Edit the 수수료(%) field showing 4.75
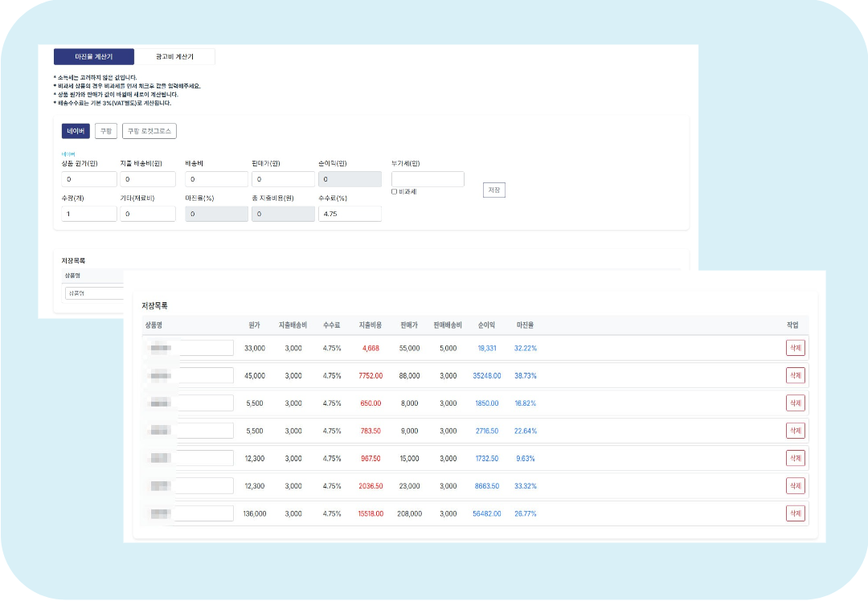The height and width of the screenshot is (601, 868). click(350, 214)
